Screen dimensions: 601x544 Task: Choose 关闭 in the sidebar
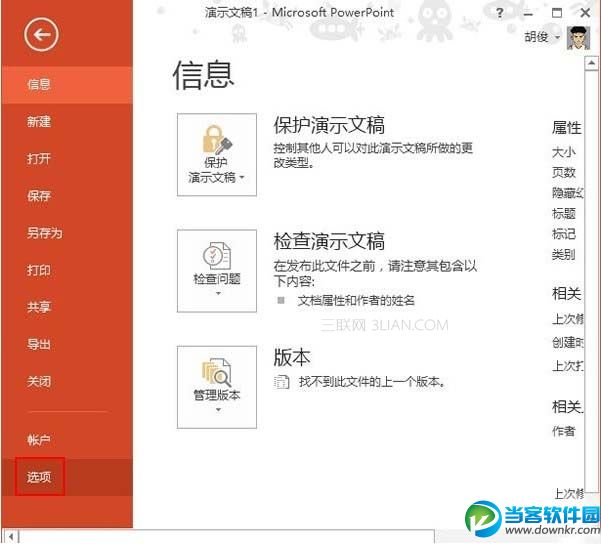point(67,381)
